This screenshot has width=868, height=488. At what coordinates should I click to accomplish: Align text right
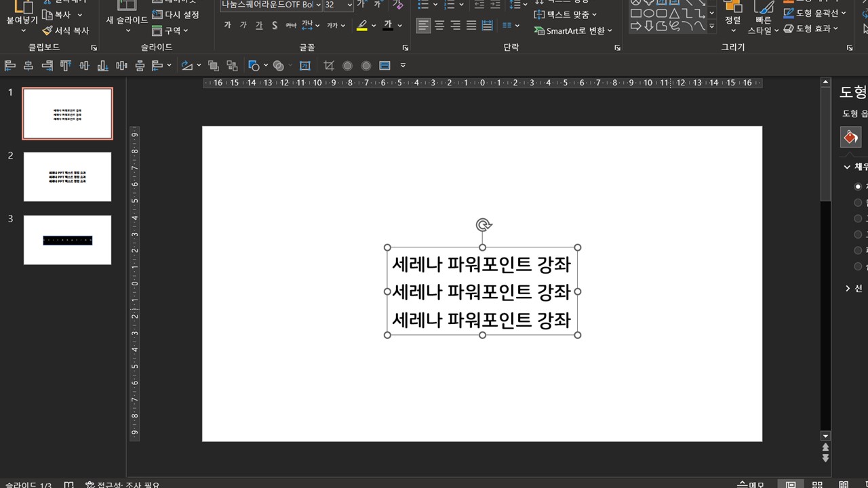455,25
